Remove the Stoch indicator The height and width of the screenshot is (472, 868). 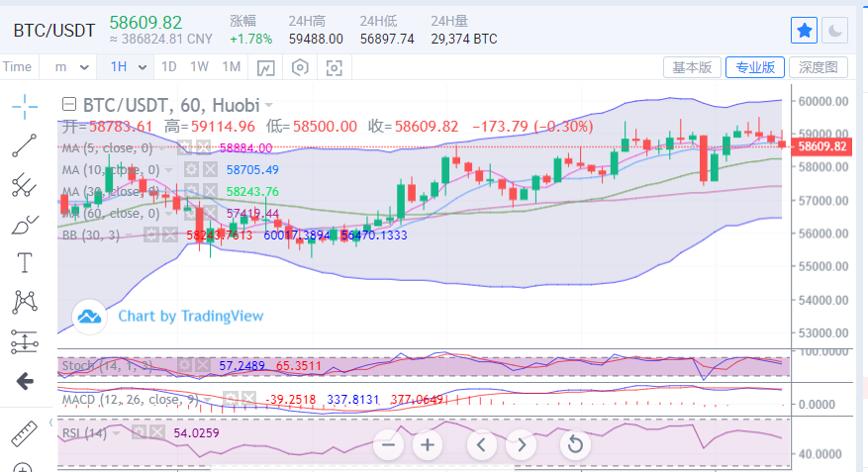(x=203, y=365)
